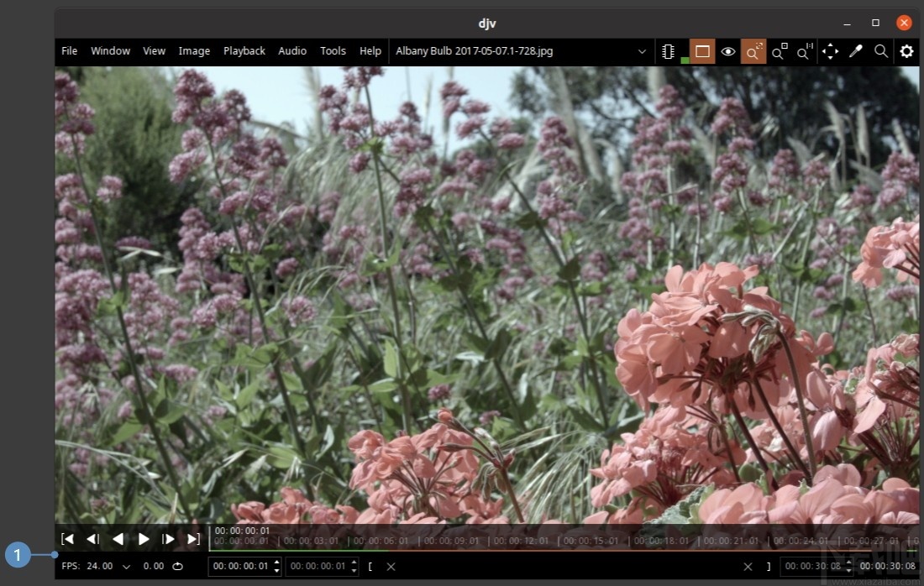The image size is (924, 586).
Task: Jump to last frame button
Action: pos(193,539)
